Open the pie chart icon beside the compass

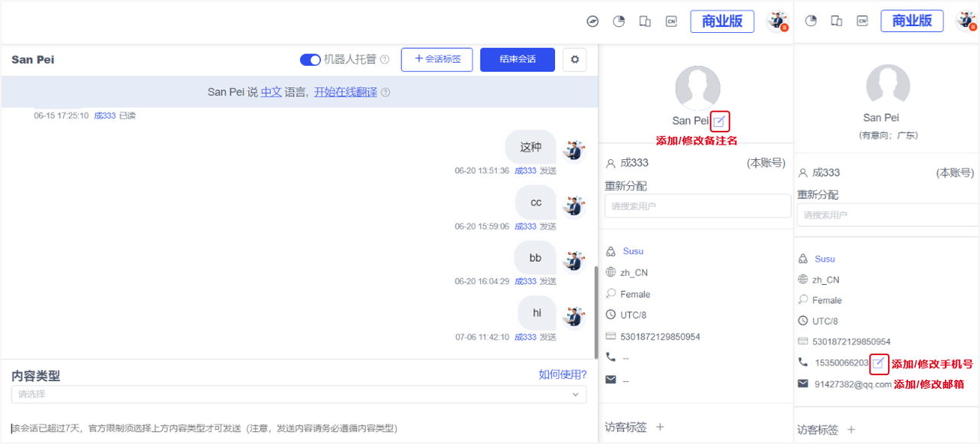click(619, 21)
